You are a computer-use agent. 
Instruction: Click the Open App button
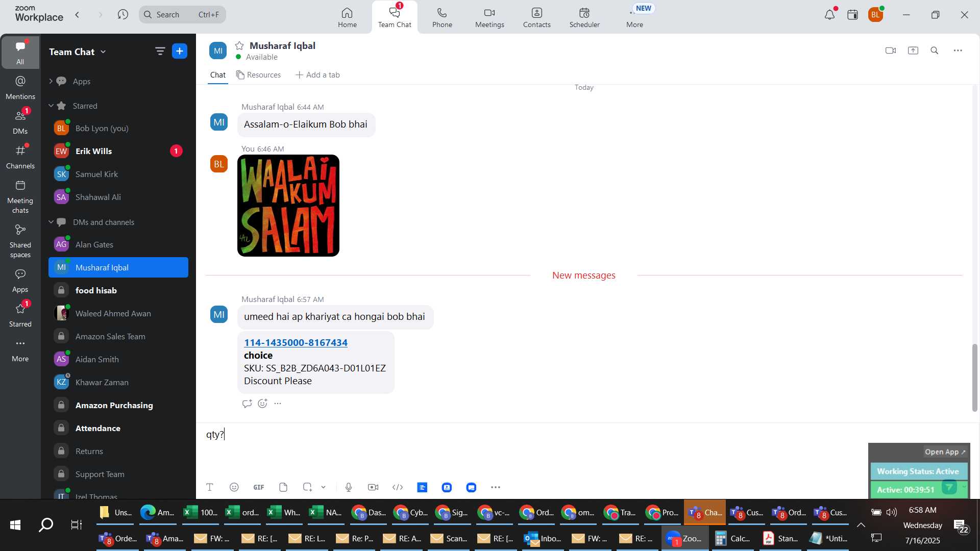point(945,452)
